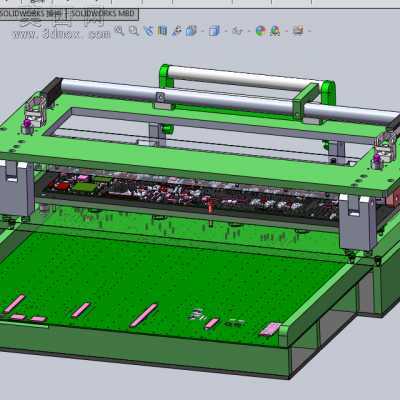400x400 pixels.
Task: Click the Display Style icon
Action: tap(214, 31)
